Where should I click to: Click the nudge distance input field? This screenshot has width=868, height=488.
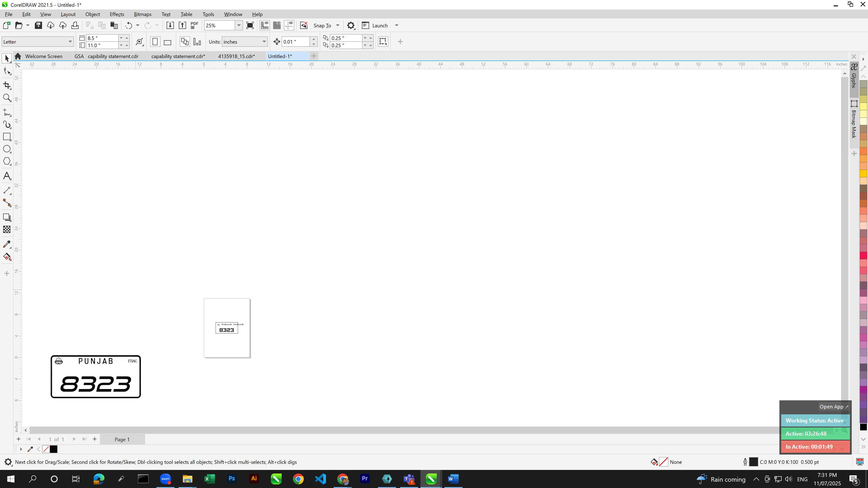point(295,42)
